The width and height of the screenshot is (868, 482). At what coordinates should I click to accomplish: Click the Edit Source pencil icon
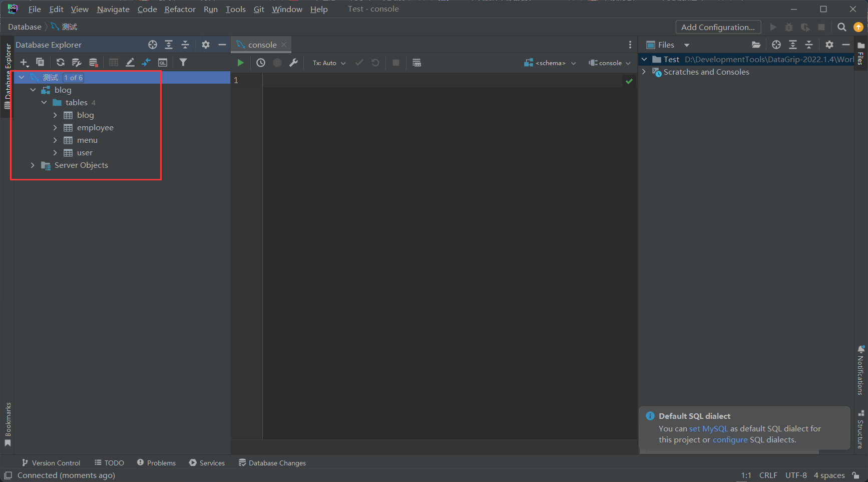[x=130, y=62]
